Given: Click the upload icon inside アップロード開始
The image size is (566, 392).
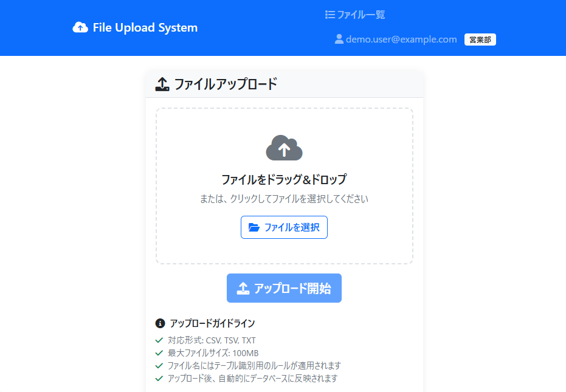Looking at the screenshot, I should pyautogui.click(x=243, y=288).
